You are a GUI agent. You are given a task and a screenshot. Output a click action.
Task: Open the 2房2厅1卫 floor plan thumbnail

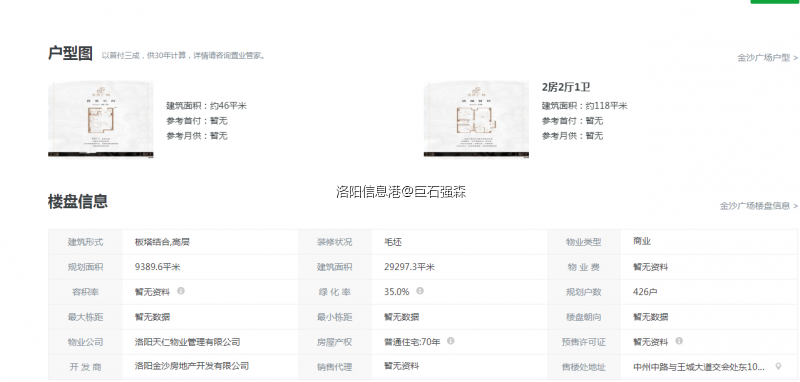tap(476, 119)
